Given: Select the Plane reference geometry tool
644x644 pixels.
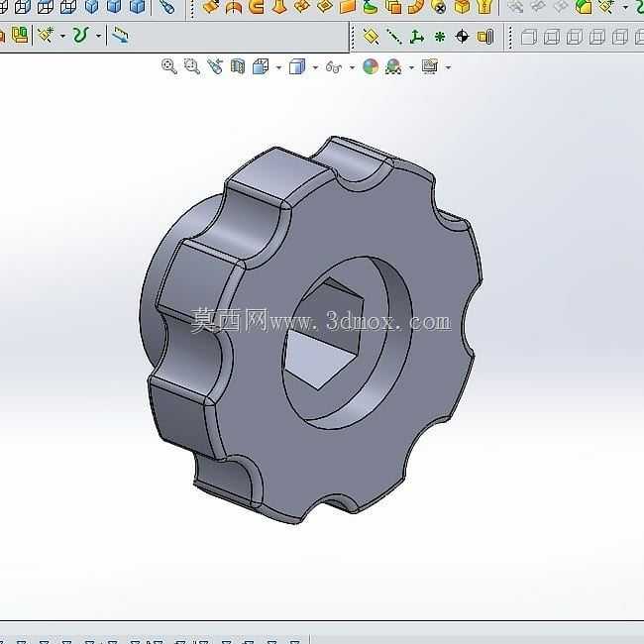Looking at the screenshot, I should pyautogui.click(x=372, y=37).
